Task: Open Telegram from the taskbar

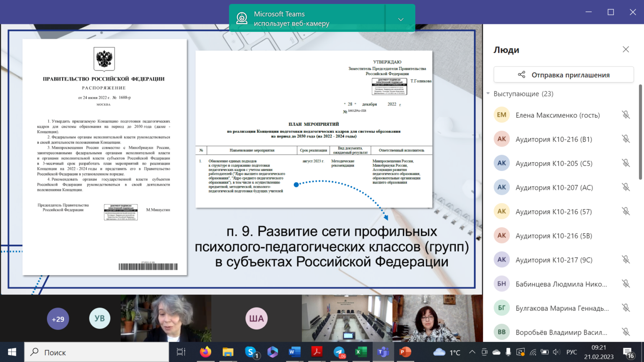Action: (x=339, y=352)
